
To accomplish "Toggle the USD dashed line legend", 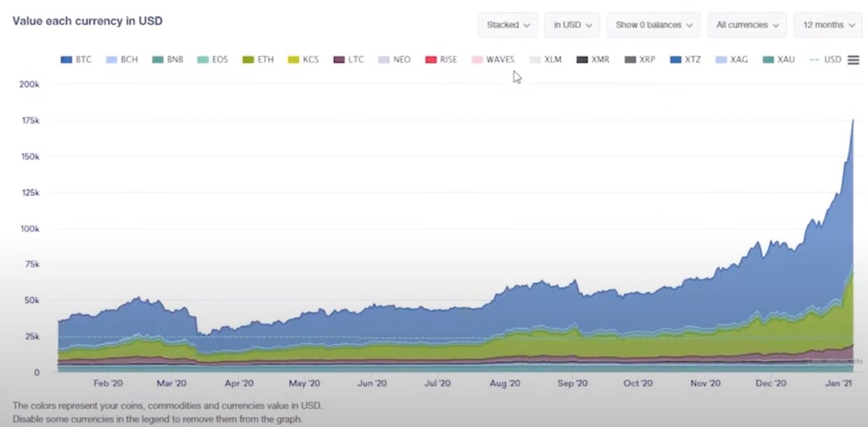I will tap(825, 60).
